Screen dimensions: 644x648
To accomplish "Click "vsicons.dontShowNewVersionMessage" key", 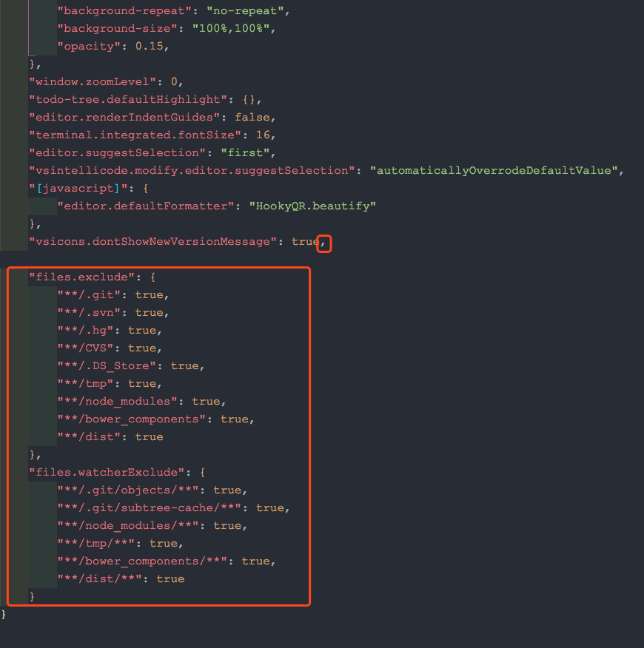I will coord(153,241).
